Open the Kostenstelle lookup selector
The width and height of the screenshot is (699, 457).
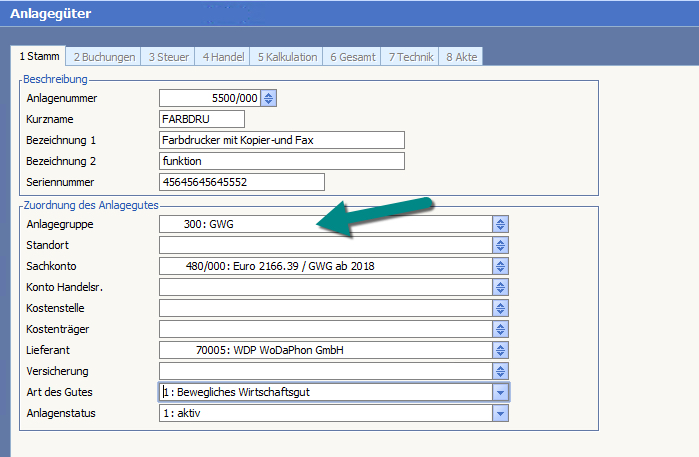(501, 308)
